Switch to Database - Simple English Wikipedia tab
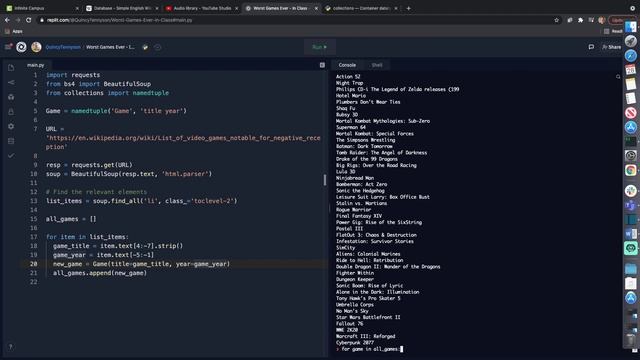The height and width of the screenshot is (360, 640). (122, 8)
